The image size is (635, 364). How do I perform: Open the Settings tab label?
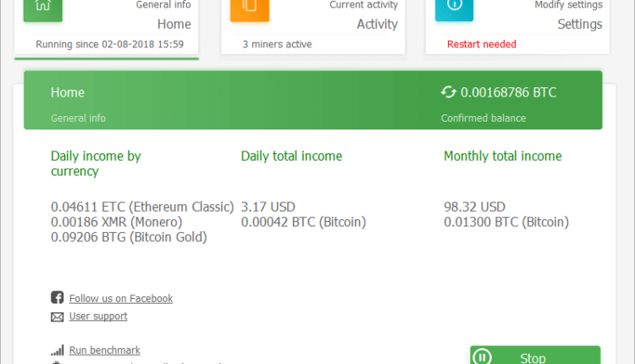(x=579, y=24)
